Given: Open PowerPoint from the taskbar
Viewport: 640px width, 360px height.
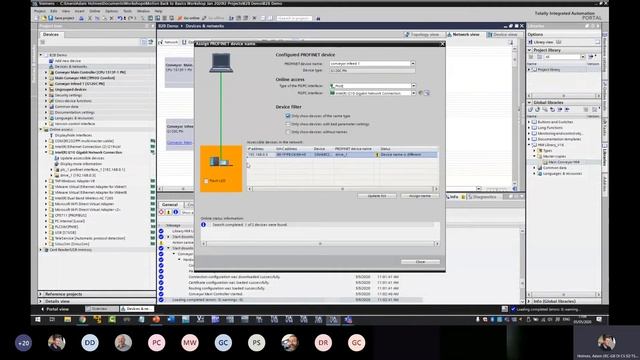Looking at the screenshot, I should click(156, 320).
